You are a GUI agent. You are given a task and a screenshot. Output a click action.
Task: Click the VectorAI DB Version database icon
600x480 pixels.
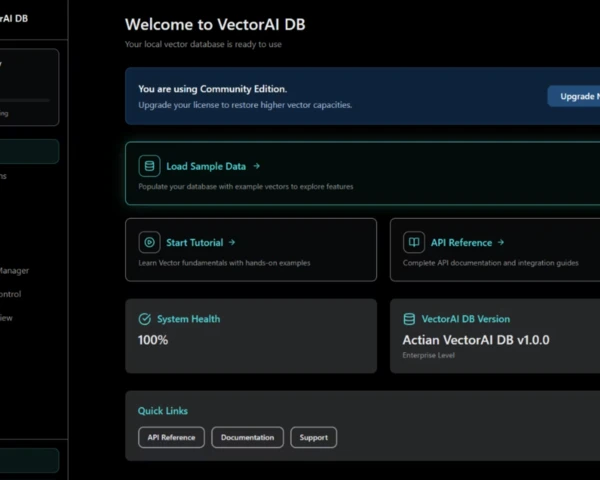pyautogui.click(x=409, y=319)
